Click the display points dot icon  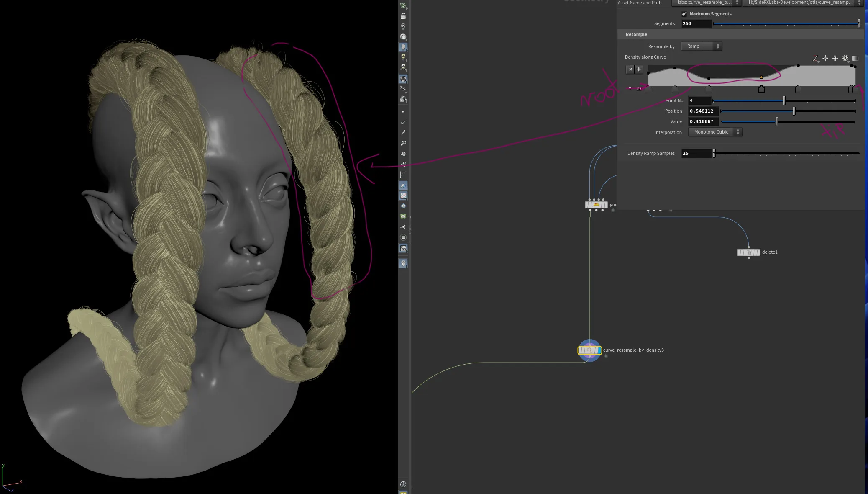(403, 112)
